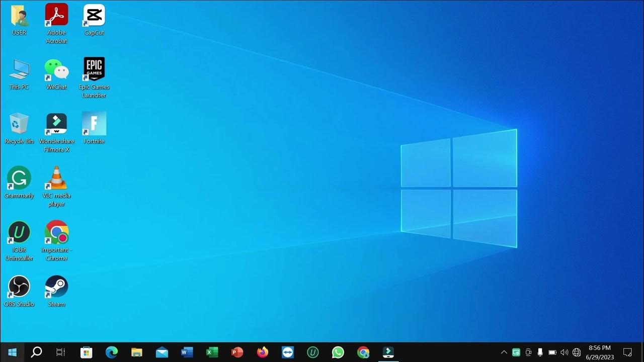Viewport: 644px width, 362px height.
Task: Open taskbar Search magnifier
Action: pos(36,352)
